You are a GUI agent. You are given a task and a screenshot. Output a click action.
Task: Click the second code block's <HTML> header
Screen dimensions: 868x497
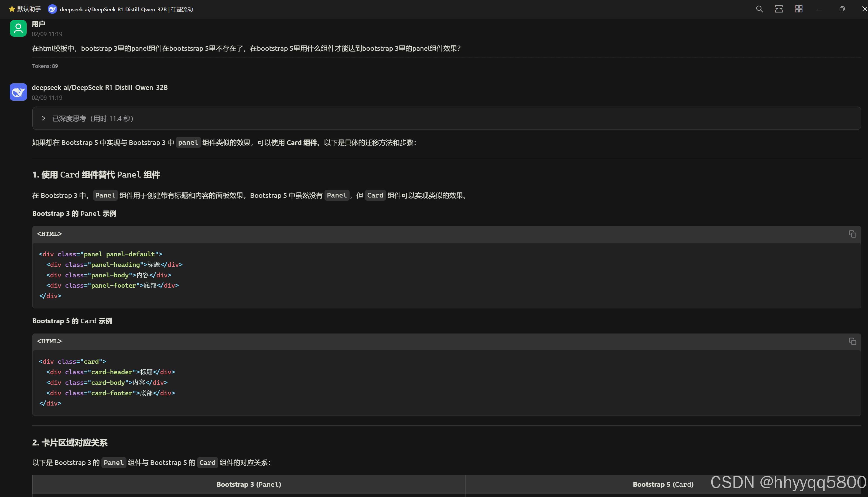point(49,341)
